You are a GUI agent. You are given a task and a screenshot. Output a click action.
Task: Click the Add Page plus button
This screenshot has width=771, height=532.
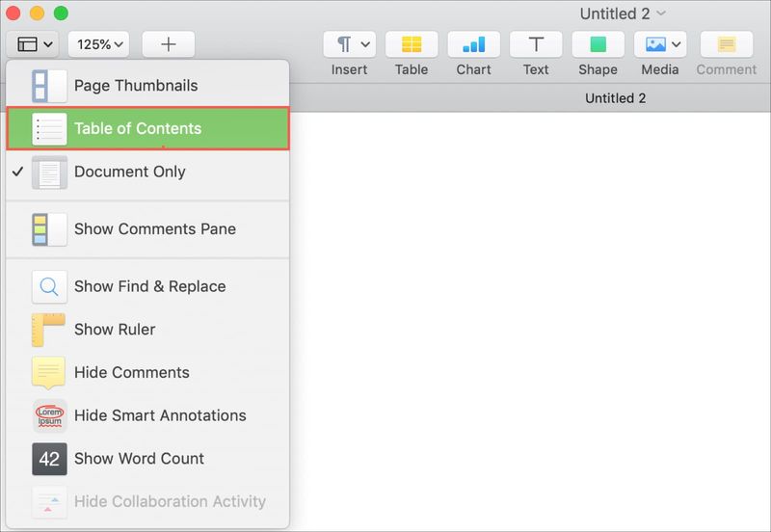(x=168, y=44)
